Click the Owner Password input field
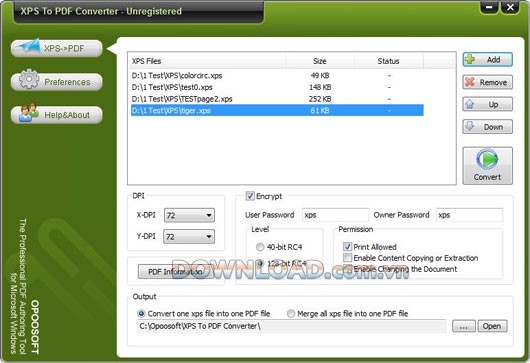The width and height of the screenshot is (530, 363). (x=469, y=215)
